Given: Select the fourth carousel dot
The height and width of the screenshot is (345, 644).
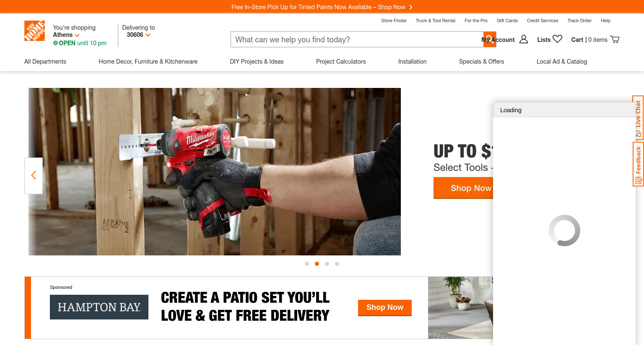Looking at the screenshot, I should 337,264.
